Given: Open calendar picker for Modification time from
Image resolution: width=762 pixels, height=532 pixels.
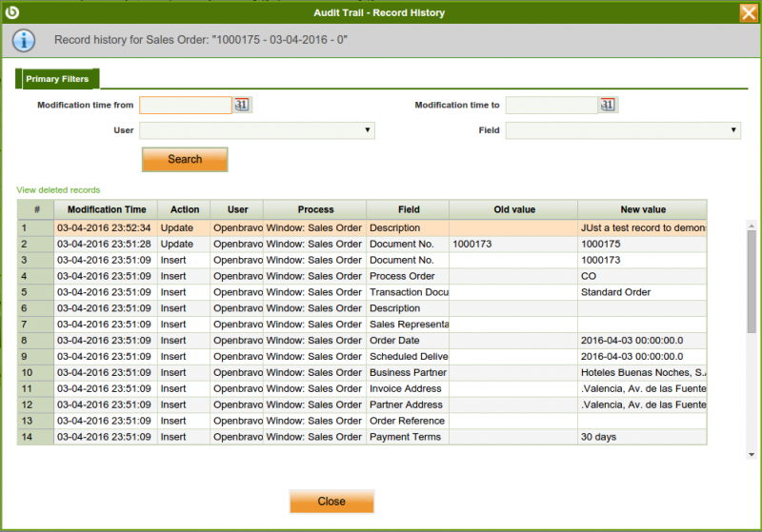Looking at the screenshot, I should tap(242, 105).
